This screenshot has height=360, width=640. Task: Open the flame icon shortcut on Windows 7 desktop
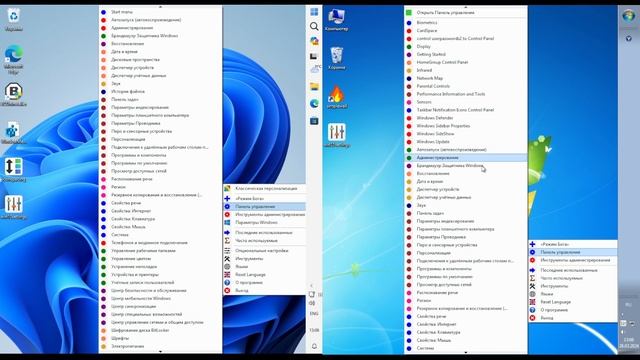[x=336, y=97]
